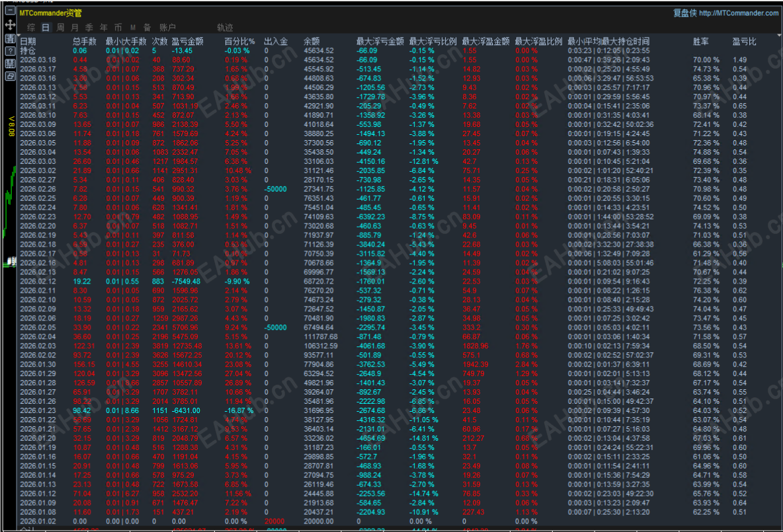This screenshot has width=783, height=532.
Task: Click win rate 61.29 % on 2026.02.17
Action: 706,254
